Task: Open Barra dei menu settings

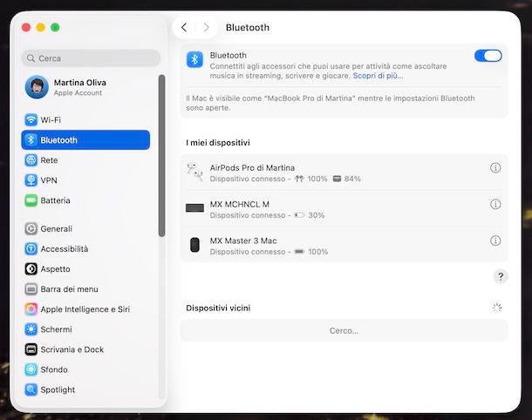Action: click(85, 289)
